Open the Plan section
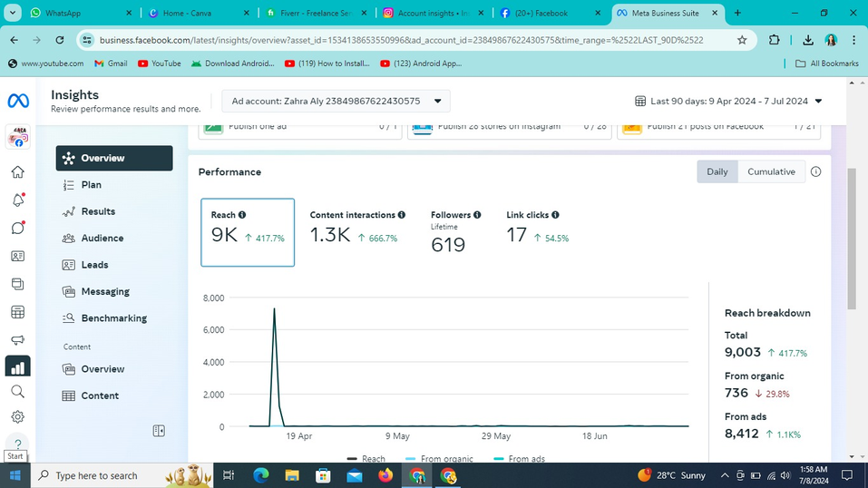 tap(114, 185)
